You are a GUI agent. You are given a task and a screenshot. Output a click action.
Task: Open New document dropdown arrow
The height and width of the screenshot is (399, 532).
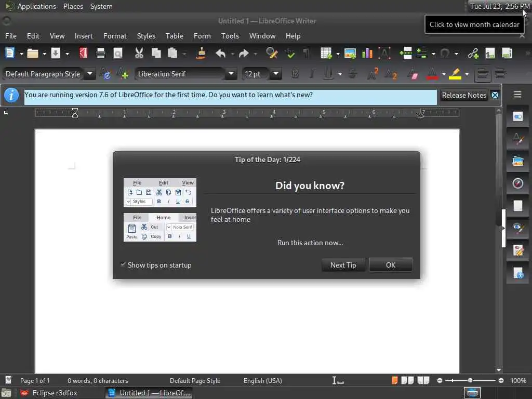tap(21, 54)
